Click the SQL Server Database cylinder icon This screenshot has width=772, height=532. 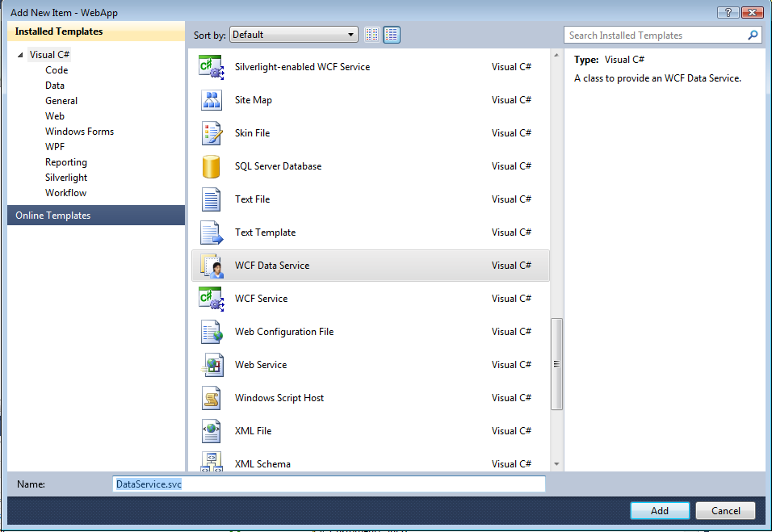pyautogui.click(x=212, y=166)
